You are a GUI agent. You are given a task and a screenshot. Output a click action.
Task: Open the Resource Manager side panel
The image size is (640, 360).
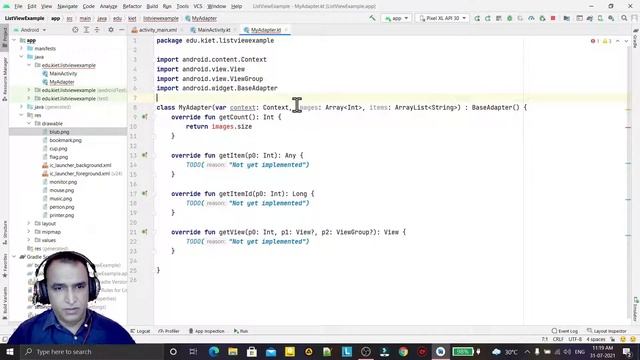click(4, 80)
